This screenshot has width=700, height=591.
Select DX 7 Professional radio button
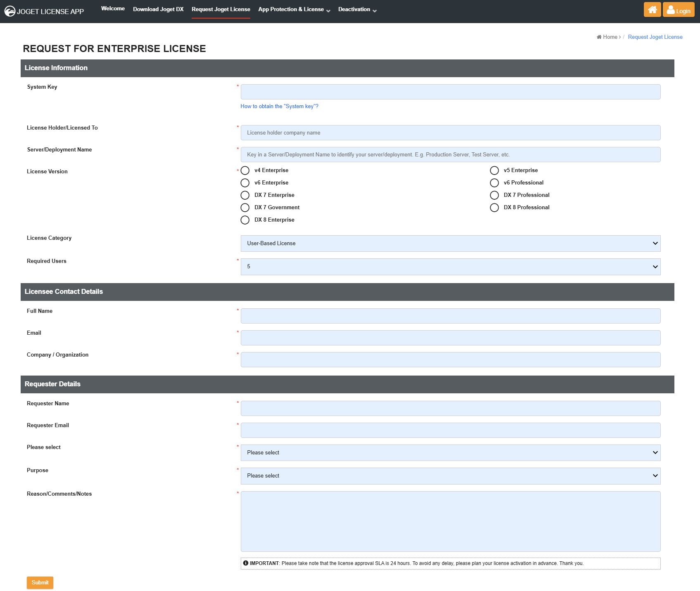494,195
